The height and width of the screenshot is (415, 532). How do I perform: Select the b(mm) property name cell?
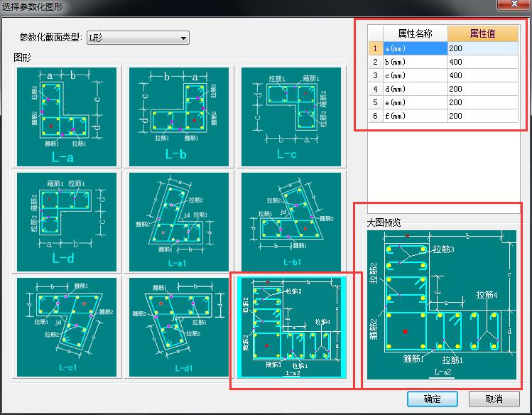(x=416, y=62)
